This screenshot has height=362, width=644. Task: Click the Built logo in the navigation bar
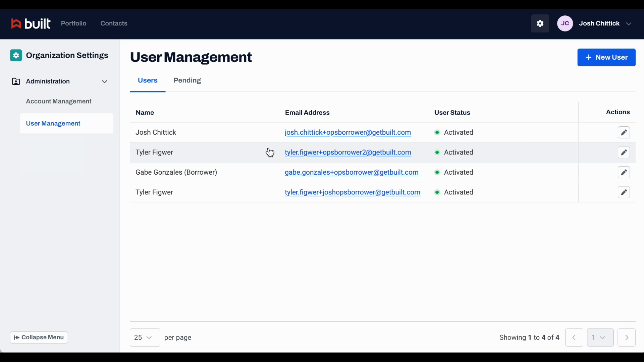31,23
